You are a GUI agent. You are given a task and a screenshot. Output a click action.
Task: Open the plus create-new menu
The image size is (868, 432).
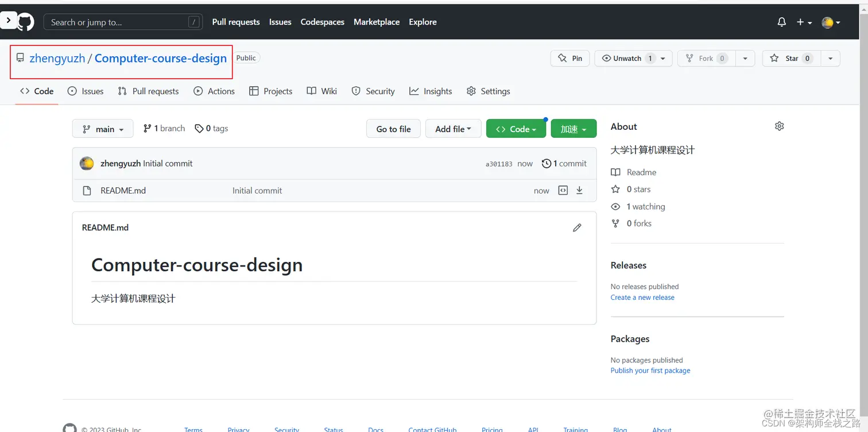(x=804, y=22)
